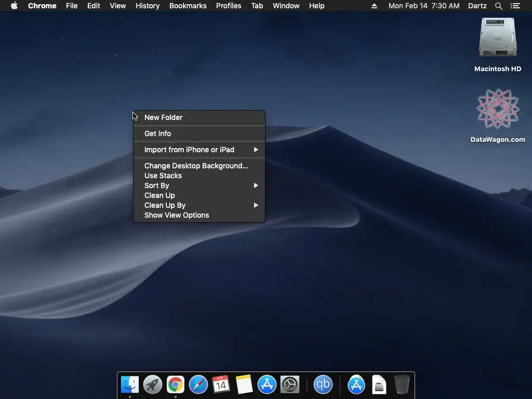The width and height of the screenshot is (532, 399).
Task: Open Finder from the Dock
Action: [x=129, y=385]
